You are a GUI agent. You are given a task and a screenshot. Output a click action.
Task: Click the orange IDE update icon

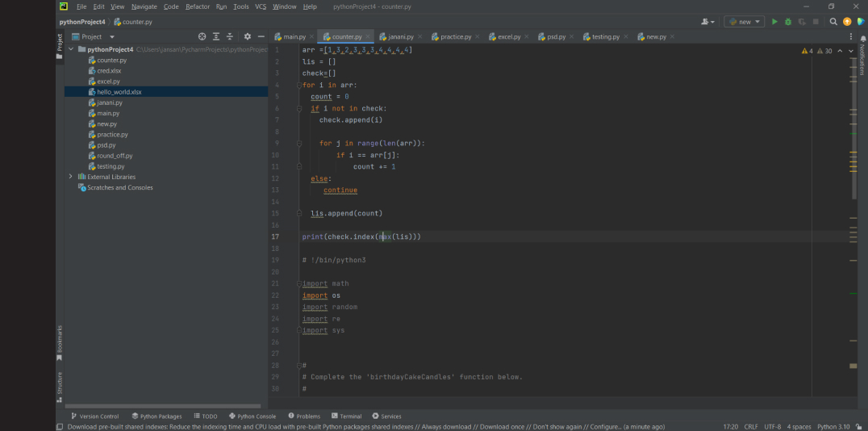846,22
